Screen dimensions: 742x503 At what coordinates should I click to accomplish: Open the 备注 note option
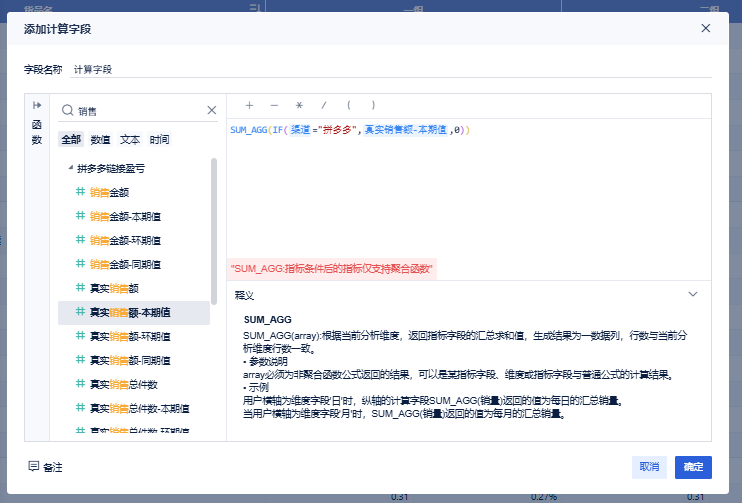[46, 467]
